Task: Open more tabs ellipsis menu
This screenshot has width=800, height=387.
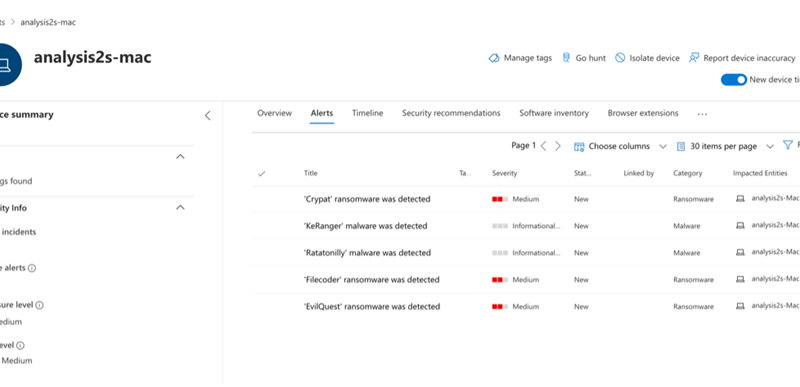Action: [x=702, y=115]
